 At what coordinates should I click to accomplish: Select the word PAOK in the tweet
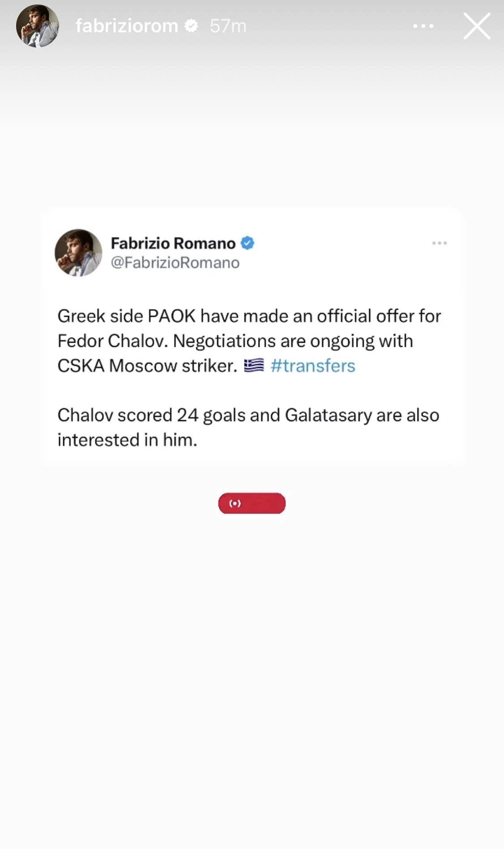(x=172, y=316)
